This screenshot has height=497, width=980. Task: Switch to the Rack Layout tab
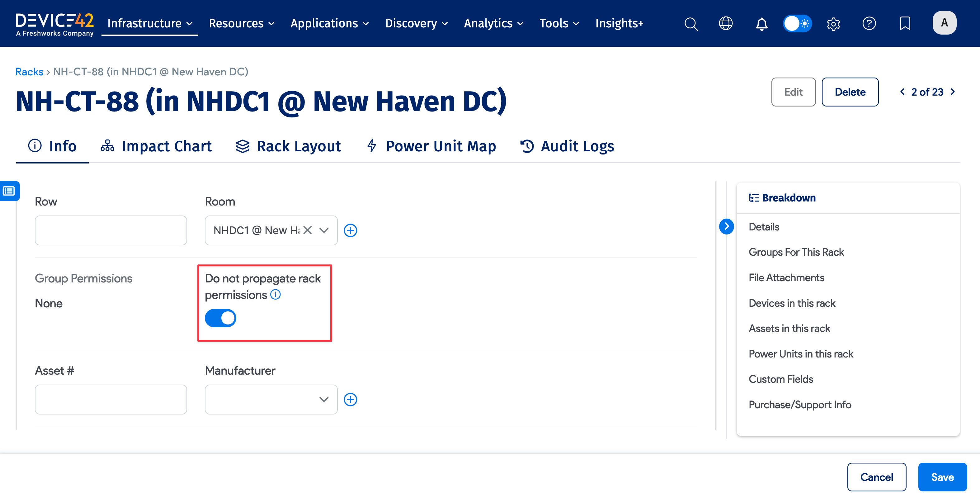[288, 146]
